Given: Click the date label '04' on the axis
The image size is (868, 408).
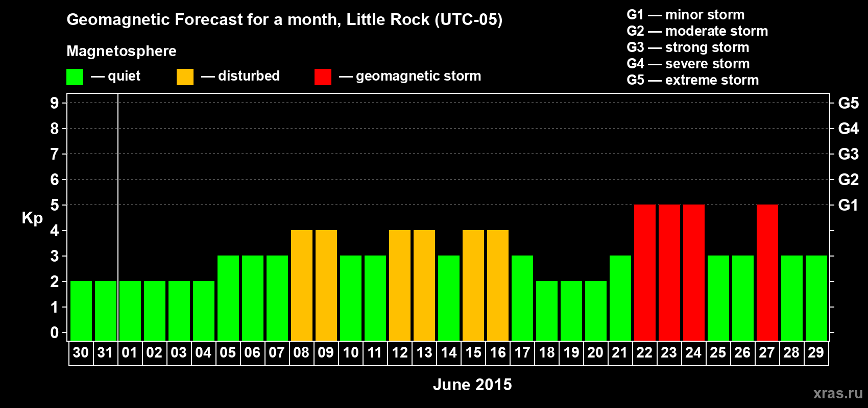Looking at the screenshot, I should pos(203,353).
